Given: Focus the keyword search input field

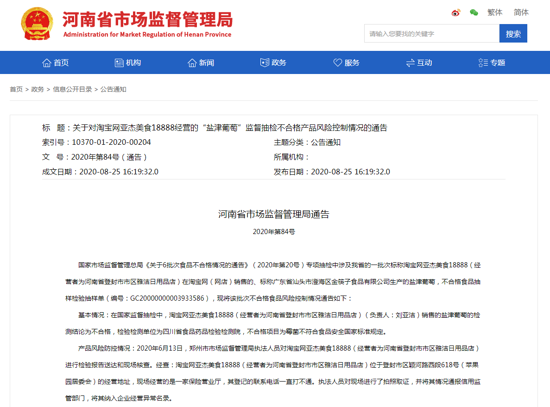Looking at the screenshot, I should [x=432, y=34].
